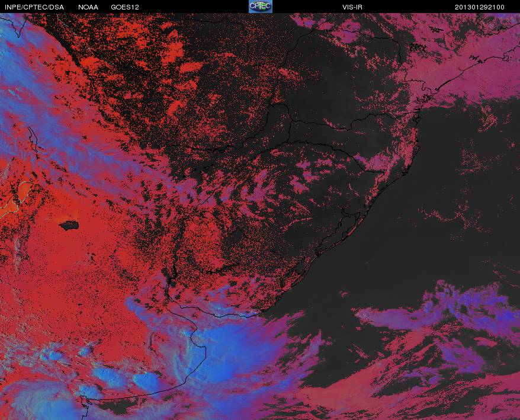
Task: Click the CPTEC logo in header
Action: point(261,7)
